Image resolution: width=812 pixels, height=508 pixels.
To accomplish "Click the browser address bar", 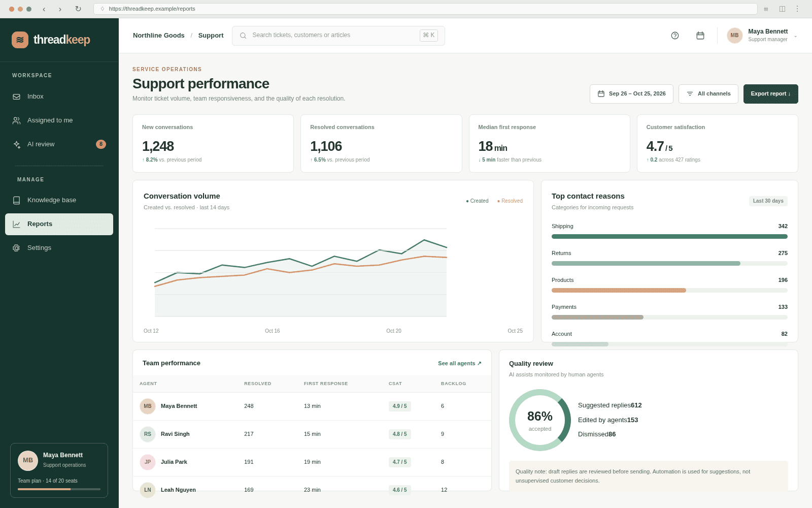I will point(425,9).
